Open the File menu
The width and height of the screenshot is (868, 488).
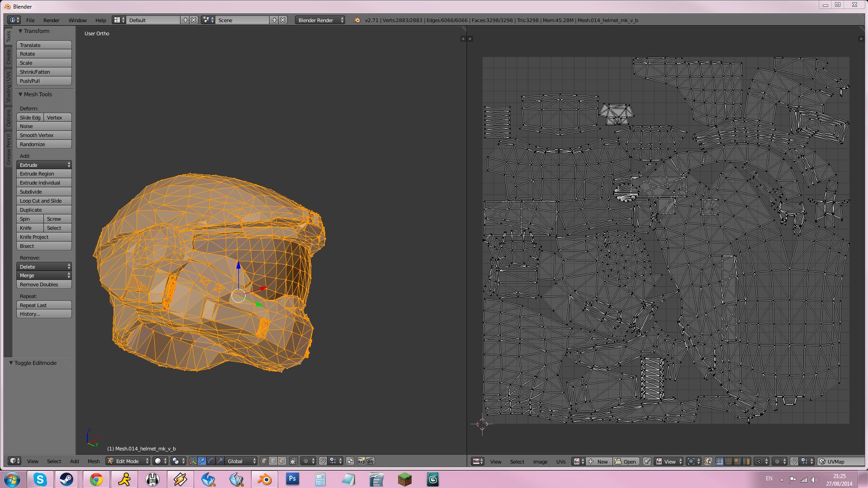30,20
